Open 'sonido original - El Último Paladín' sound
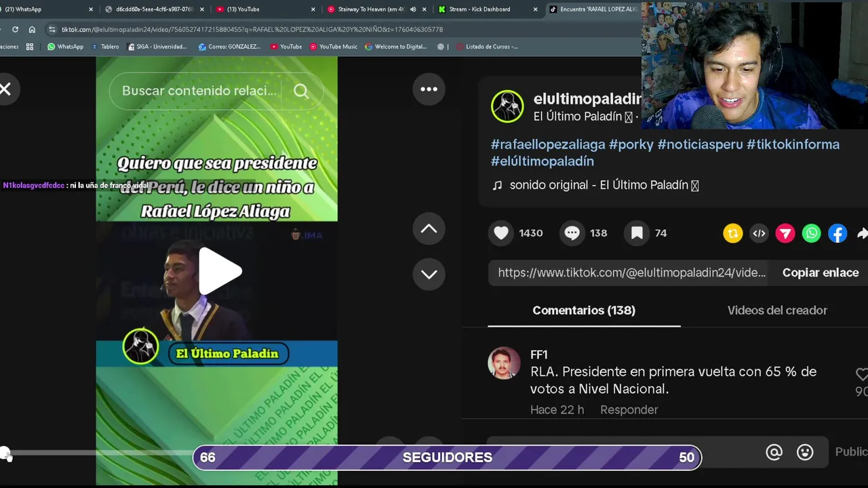The width and height of the screenshot is (868, 488). 604,185
